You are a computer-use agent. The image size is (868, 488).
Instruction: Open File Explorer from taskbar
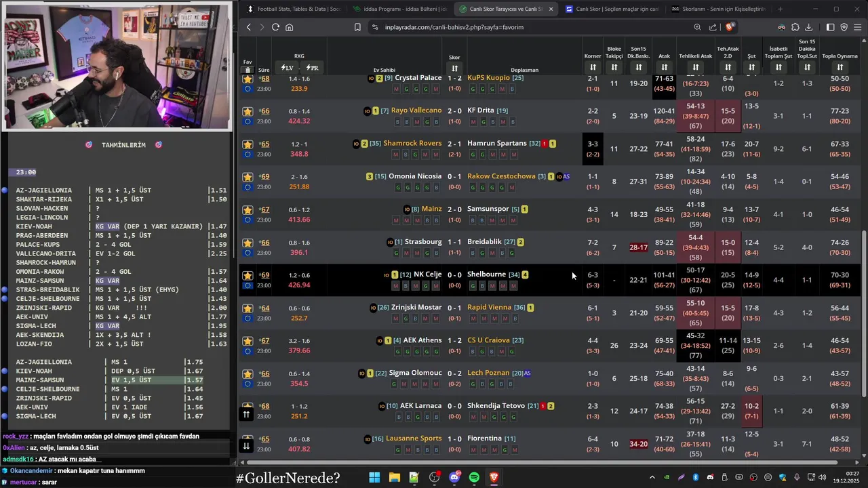coord(394,477)
